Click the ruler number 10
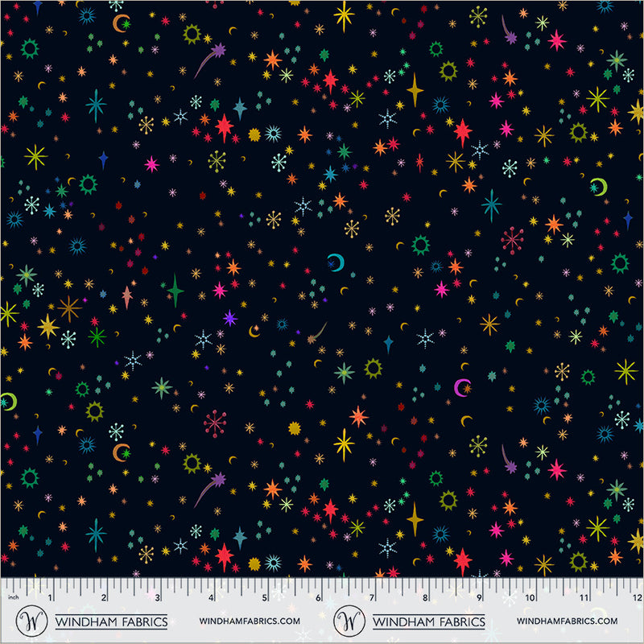 pos(530,597)
